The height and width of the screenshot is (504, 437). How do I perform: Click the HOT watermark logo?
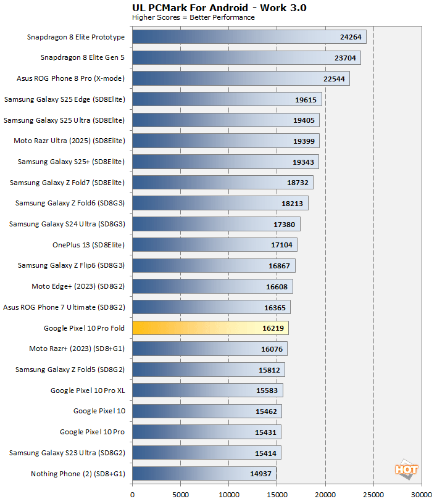tap(406, 468)
